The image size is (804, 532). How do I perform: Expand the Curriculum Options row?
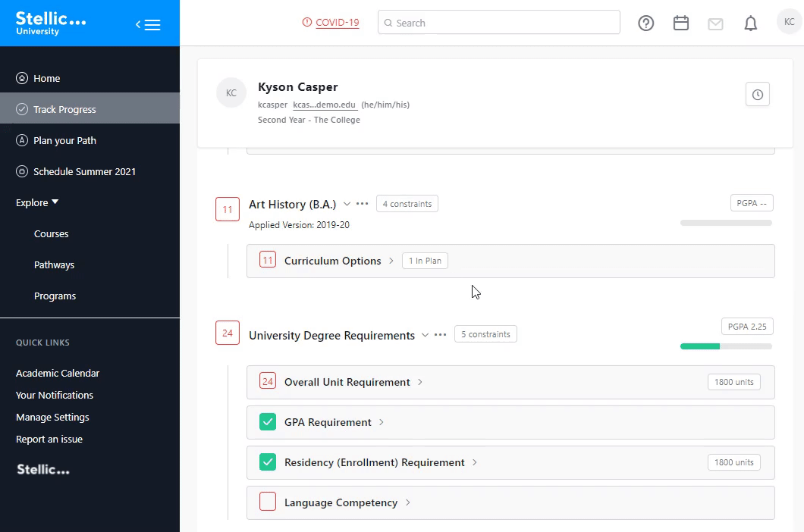391,261
